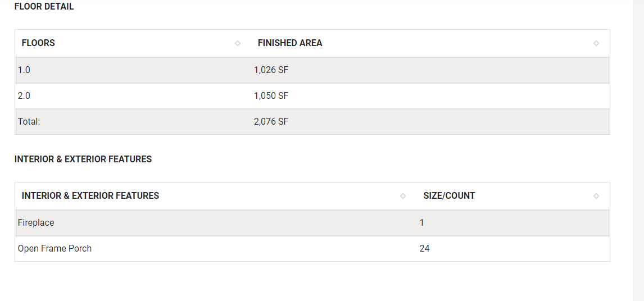This screenshot has width=644, height=301.
Task: Select the floor 2.0 row cell
Action: pyautogui.click(x=24, y=96)
